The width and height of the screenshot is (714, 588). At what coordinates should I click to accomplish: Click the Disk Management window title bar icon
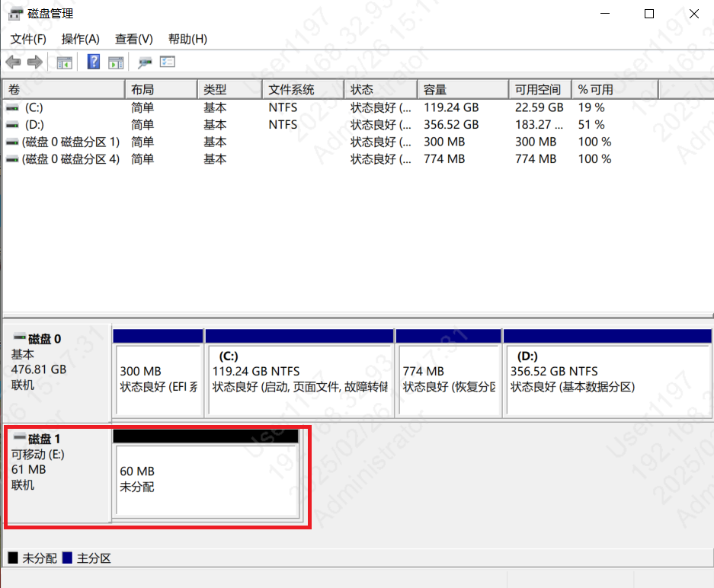tap(13, 13)
